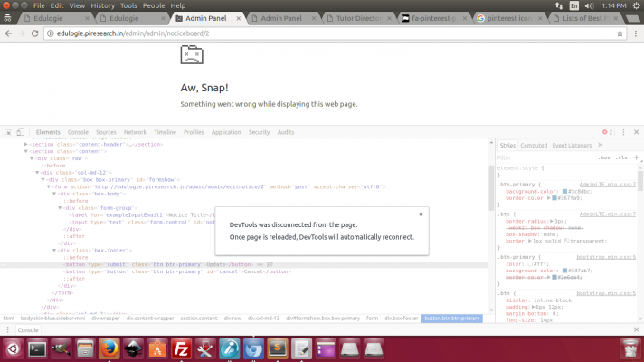The image size is (644, 362).
Task: Open the Chrome three-dot menu
Action: point(635,33)
